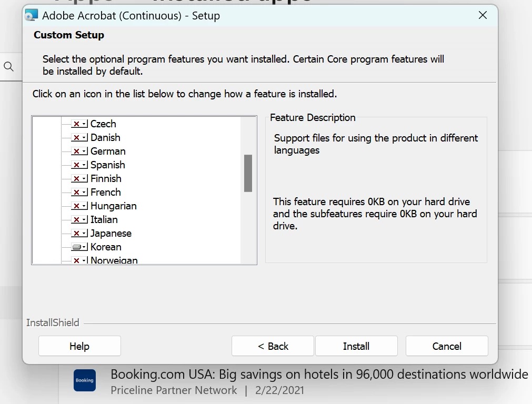Select the Finnish language row

point(106,178)
